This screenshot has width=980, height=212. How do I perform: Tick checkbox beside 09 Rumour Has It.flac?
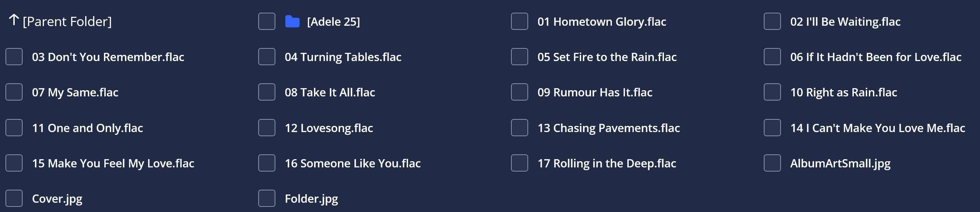(x=519, y=92)
